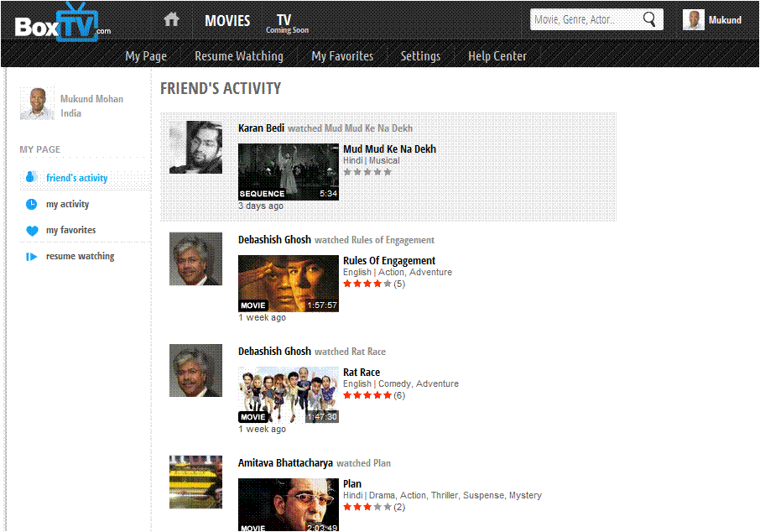Switch to the My Page tab

[x=146, y=56]
